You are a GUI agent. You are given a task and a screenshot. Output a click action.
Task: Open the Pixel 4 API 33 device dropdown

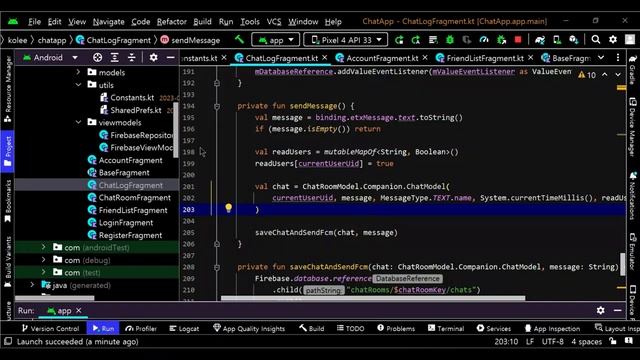[346, 40]
